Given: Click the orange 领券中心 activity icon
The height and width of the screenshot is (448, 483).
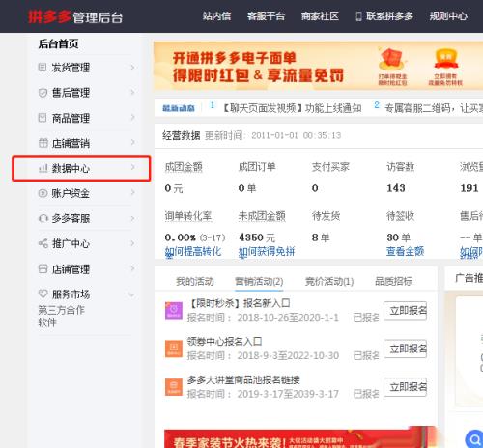Looking at the screenshot, I should point(174,349).
